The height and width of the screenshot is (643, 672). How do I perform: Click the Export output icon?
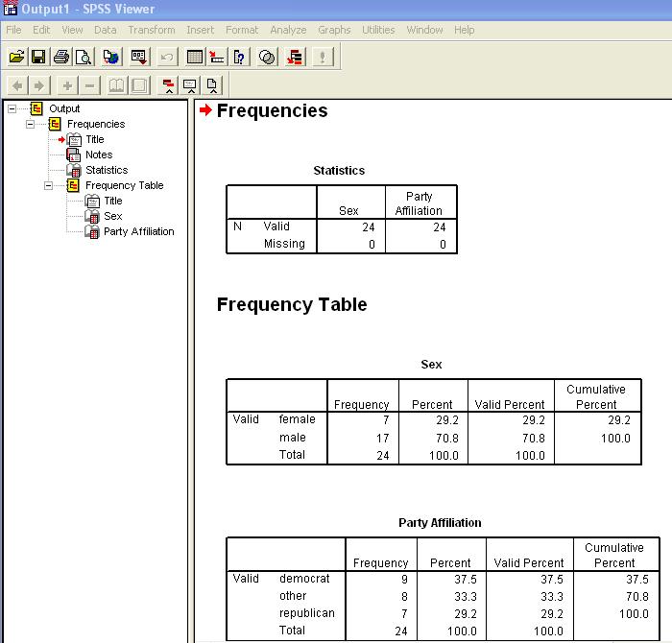coord(111,57)
